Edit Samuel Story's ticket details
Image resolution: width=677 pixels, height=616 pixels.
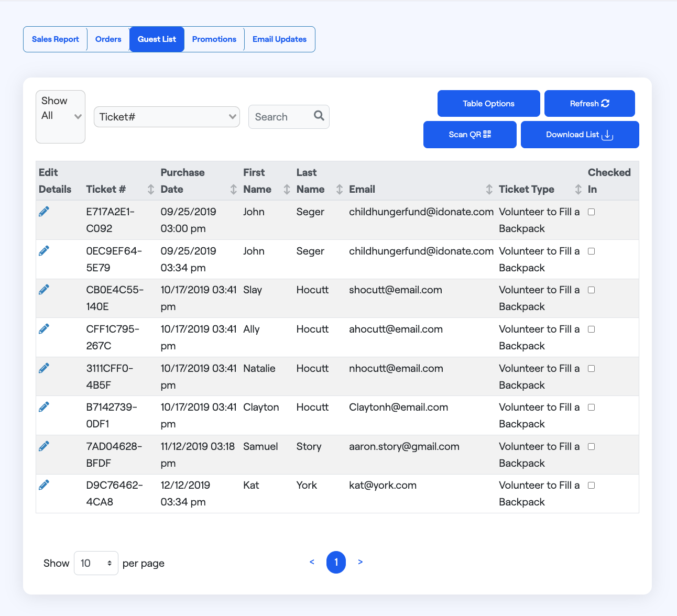click(44, 446)
